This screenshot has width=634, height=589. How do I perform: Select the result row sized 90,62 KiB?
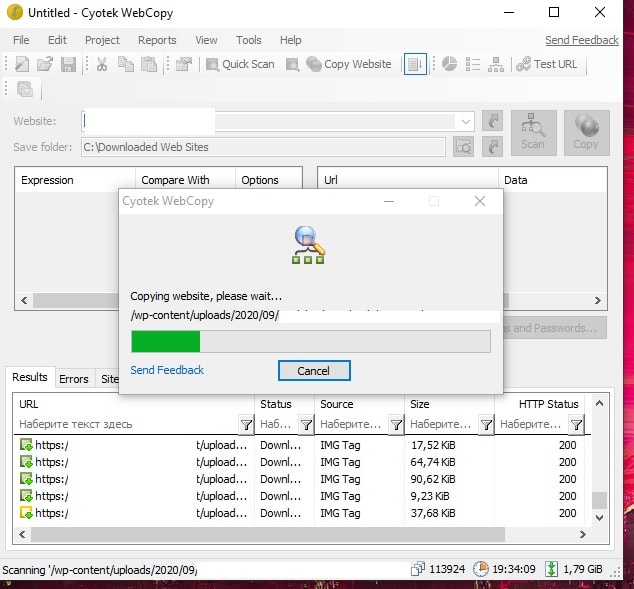click(x=301, y=479)
